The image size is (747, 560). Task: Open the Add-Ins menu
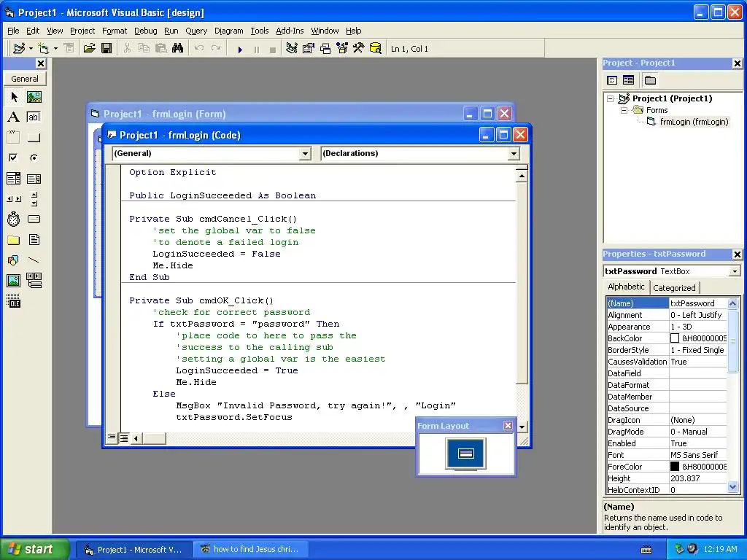coord(290,31)
